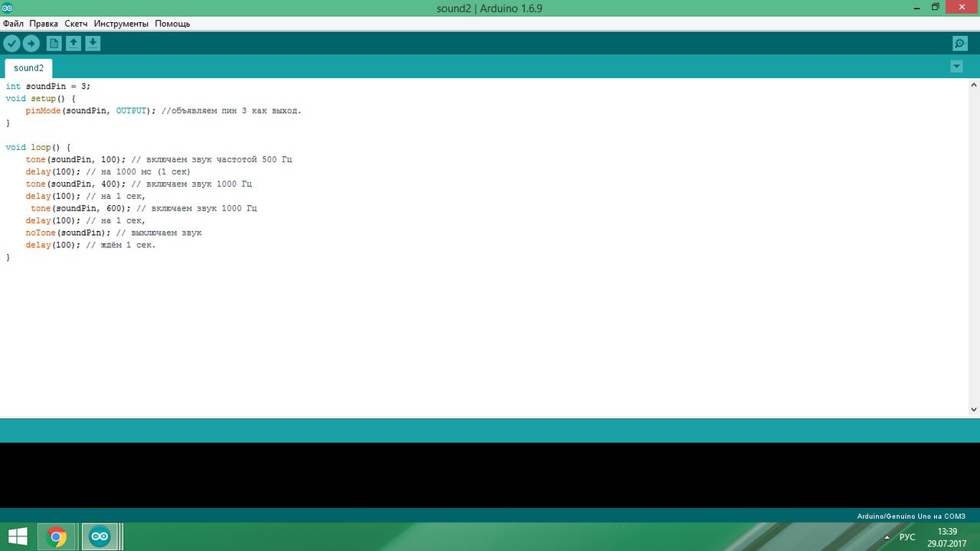Create a new sketch with the New icon
Image resolution: width=980 pixels, height=551 pixels.
point(54,44)
